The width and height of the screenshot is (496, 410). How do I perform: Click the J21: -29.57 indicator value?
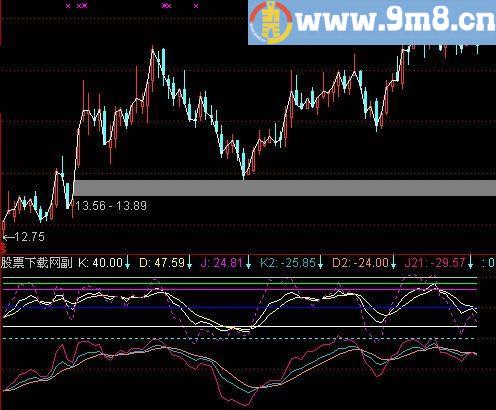[x=435, y=263]
